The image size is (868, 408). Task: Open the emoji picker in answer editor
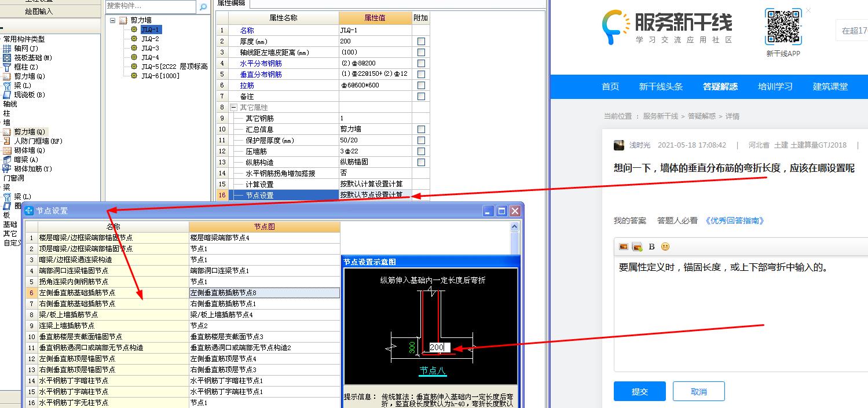pos(665,247)
